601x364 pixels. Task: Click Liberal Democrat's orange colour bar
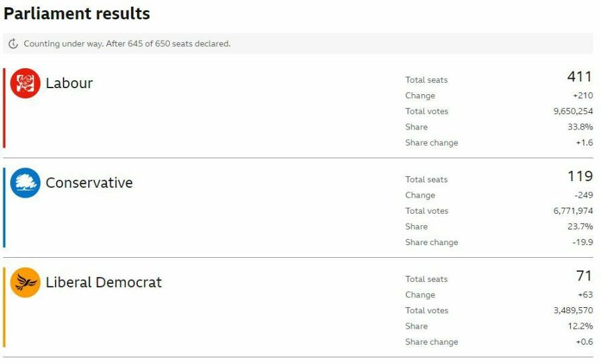4,307
